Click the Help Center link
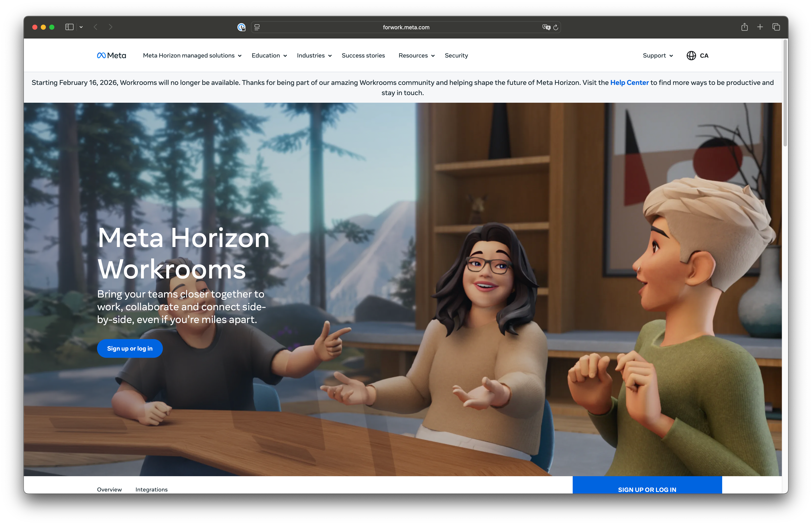The image size is (812, 525). [629, 83]
